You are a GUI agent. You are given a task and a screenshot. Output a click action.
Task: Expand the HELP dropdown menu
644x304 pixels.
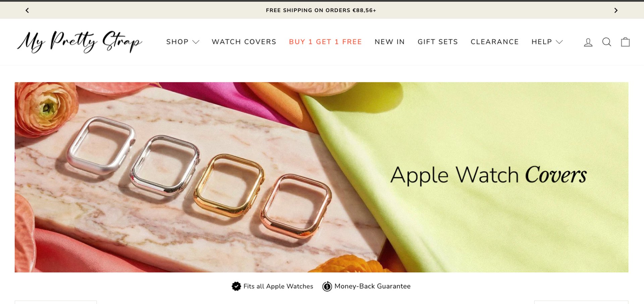547,42
